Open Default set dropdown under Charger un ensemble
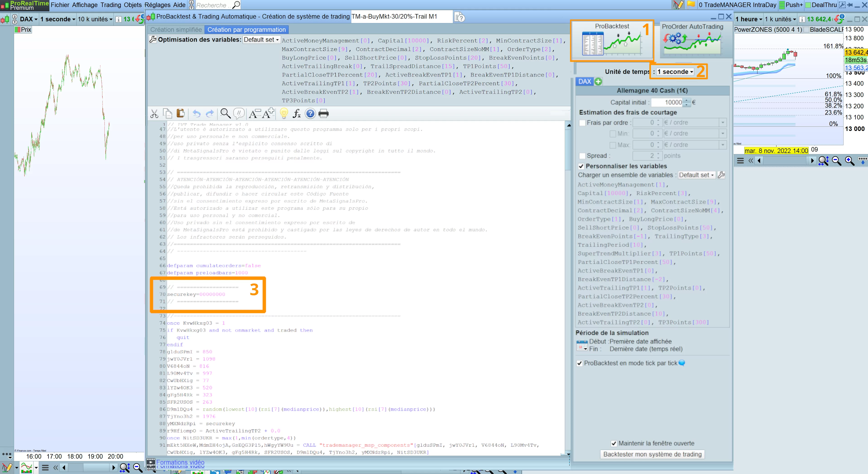This screenshot has width=868, height=474. point(696,175)
